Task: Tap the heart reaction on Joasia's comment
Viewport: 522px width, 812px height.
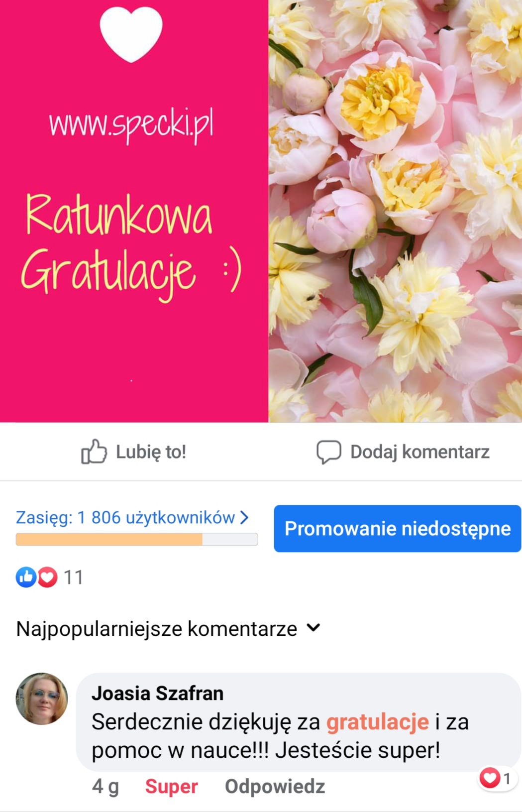Action: (490, 778)
